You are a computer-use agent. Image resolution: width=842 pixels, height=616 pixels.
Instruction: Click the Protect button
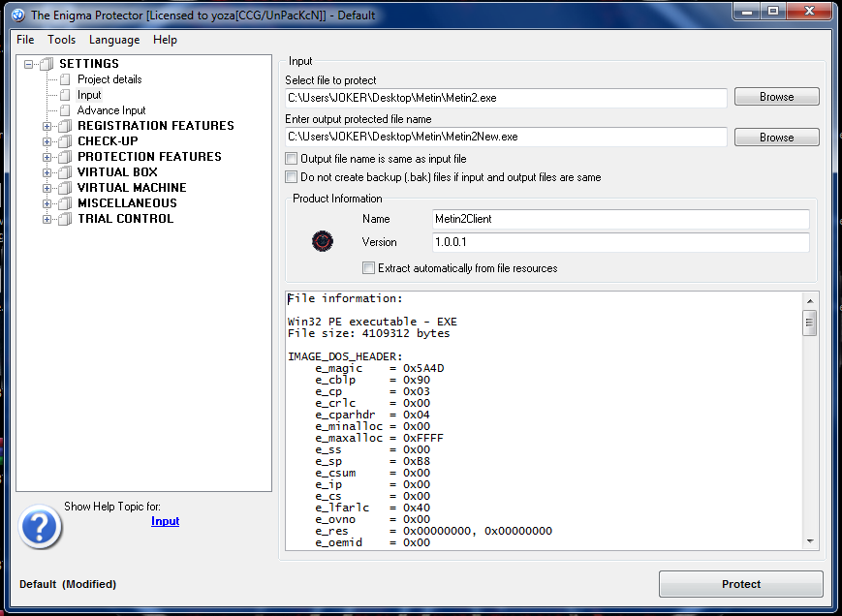(x=741, y=584)
